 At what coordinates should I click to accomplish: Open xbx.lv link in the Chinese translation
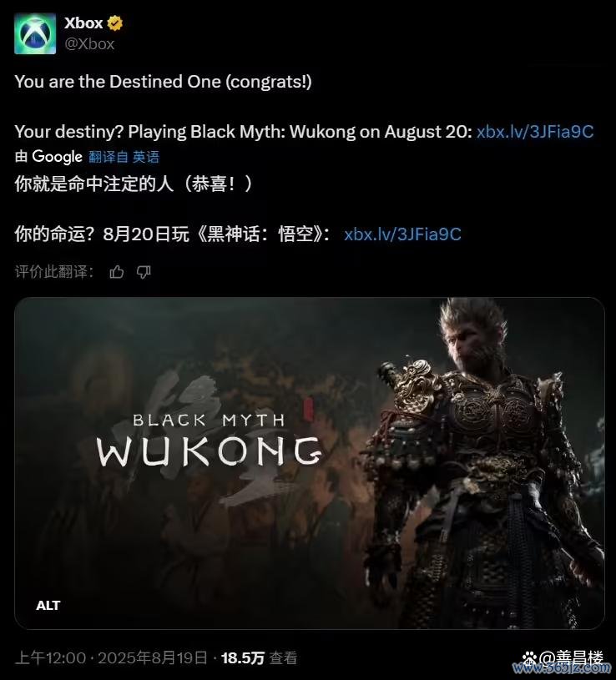402,234
